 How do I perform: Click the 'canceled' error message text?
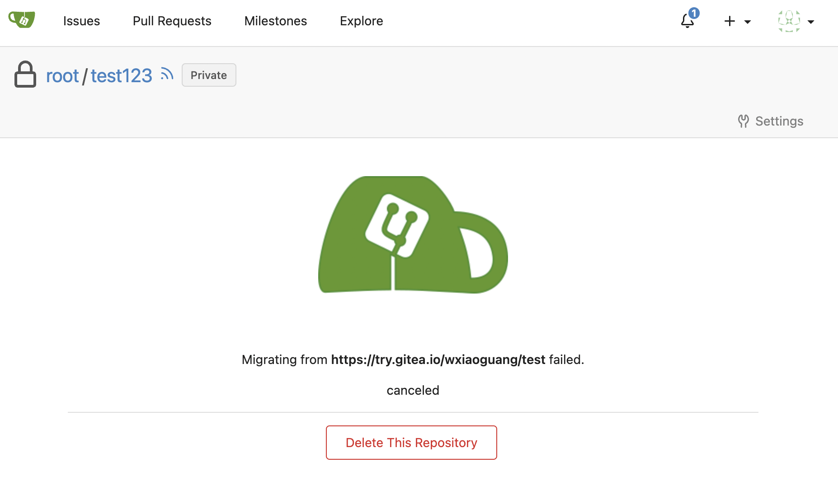coord(413,390)
